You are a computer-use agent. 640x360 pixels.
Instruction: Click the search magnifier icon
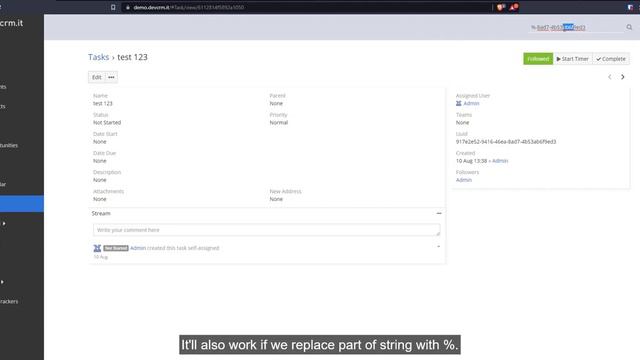[629, 27]
